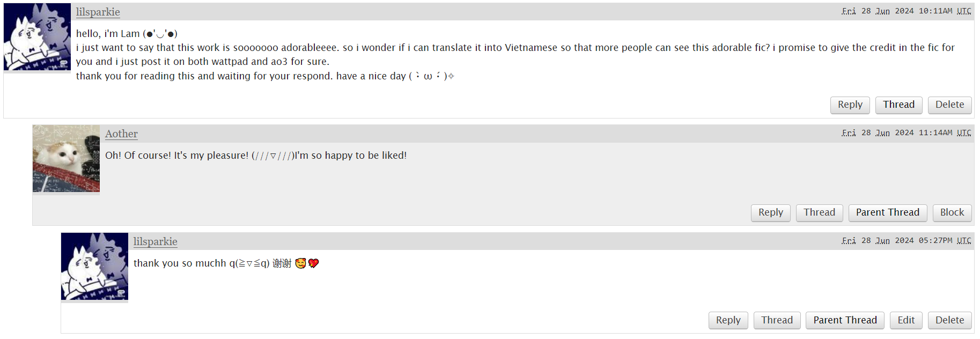
Task: Open lilsparkie's username link on the last comment
Action: 155,241
